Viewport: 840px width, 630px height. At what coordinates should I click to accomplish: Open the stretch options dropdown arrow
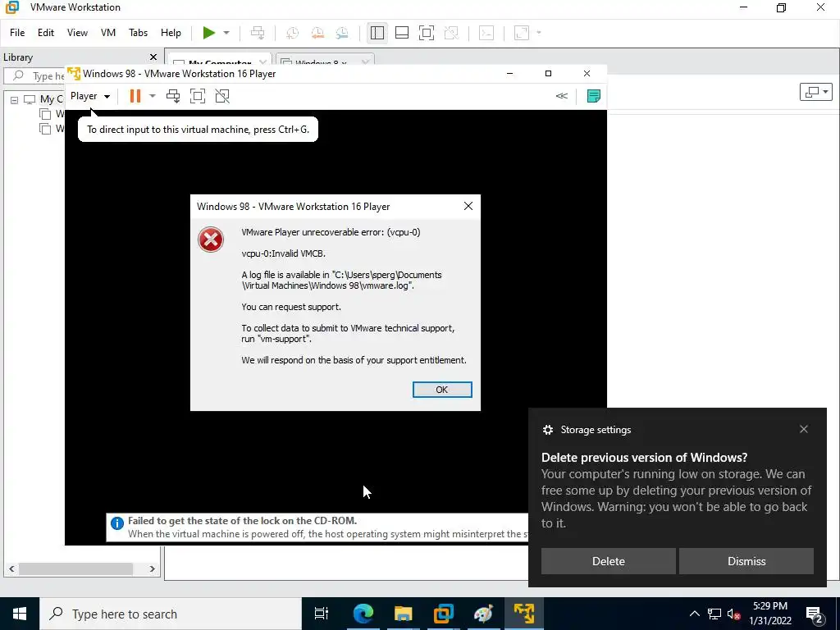coord(539,33)
